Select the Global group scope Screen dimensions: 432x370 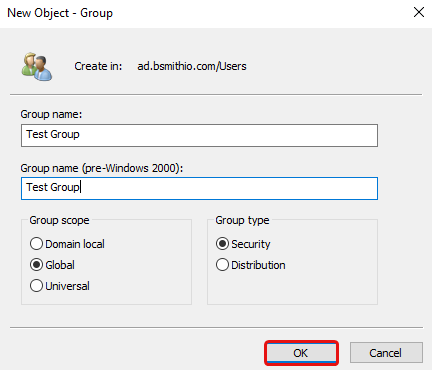pyautogui.click(x=52, y=265)
